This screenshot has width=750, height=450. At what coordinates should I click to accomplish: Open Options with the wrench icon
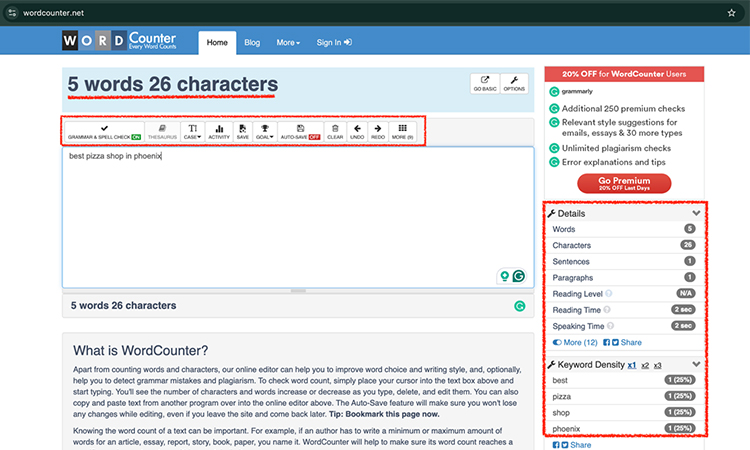513,84
